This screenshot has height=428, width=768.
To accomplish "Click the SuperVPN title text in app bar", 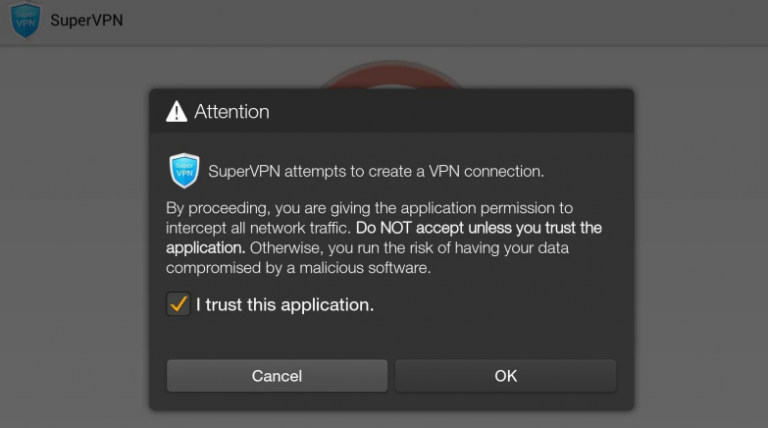I will [87, 20].
